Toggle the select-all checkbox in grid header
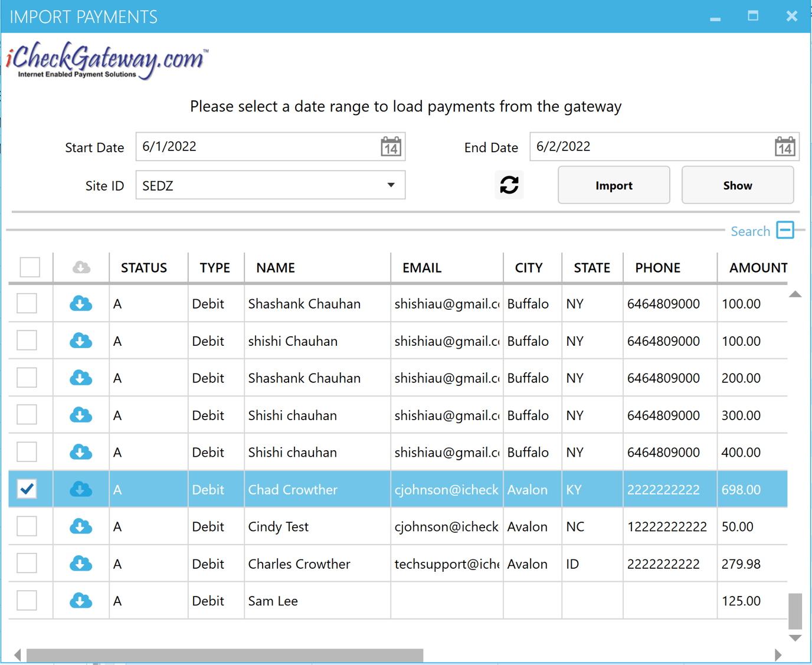Image resolution: width=812 pixels, height=665 pixels. (x=30, y=267)
